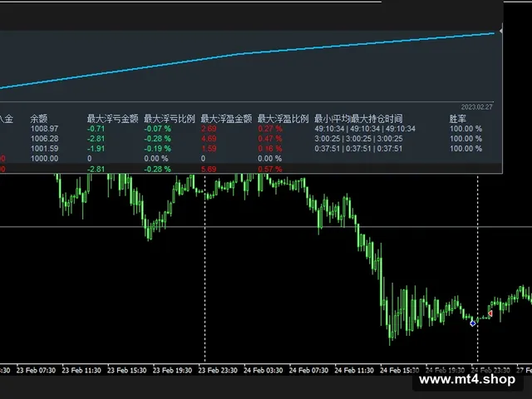Viewport: 532px width, 399px height.
Task: Click the 23 Feb 23:30 time label
Action: [218, 371]
